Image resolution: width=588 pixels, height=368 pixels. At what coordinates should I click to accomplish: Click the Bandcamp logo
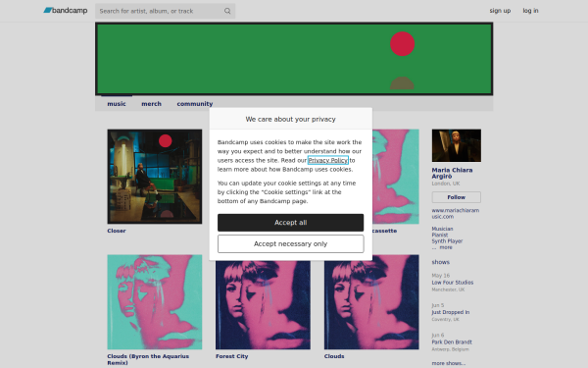(x=66, y=11)
